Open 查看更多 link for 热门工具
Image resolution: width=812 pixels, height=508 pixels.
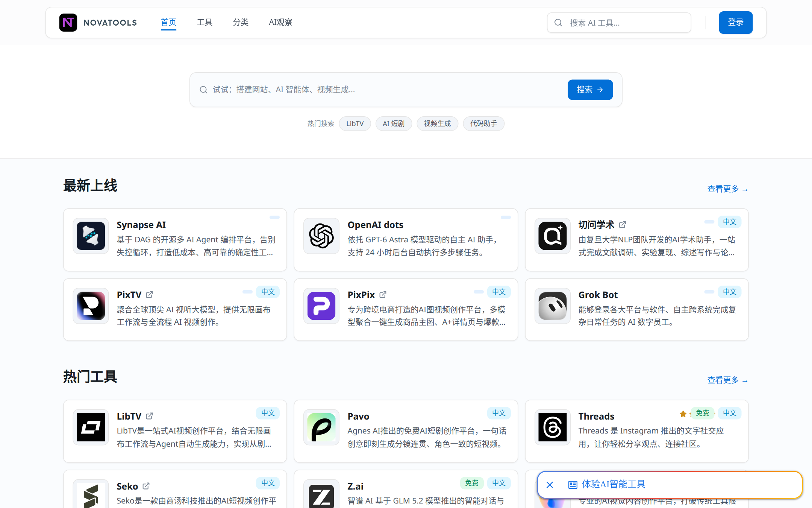coord(727,380)
